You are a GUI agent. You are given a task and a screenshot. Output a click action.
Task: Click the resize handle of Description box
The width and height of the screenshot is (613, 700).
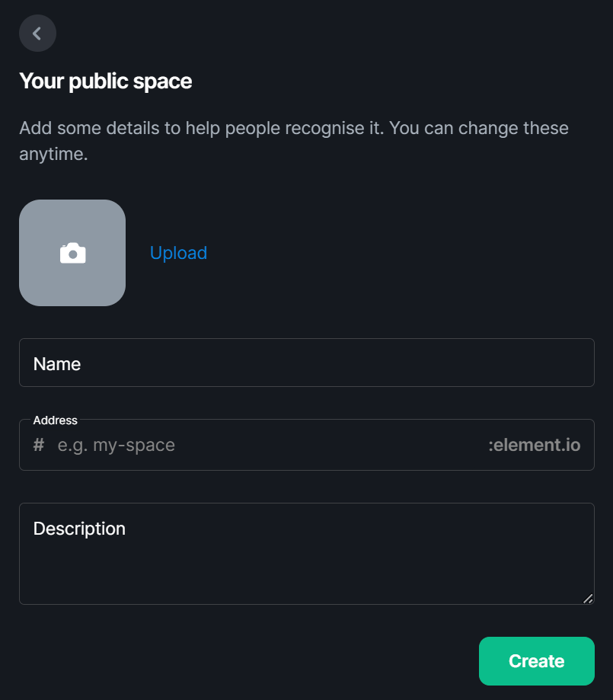[588, 599]
